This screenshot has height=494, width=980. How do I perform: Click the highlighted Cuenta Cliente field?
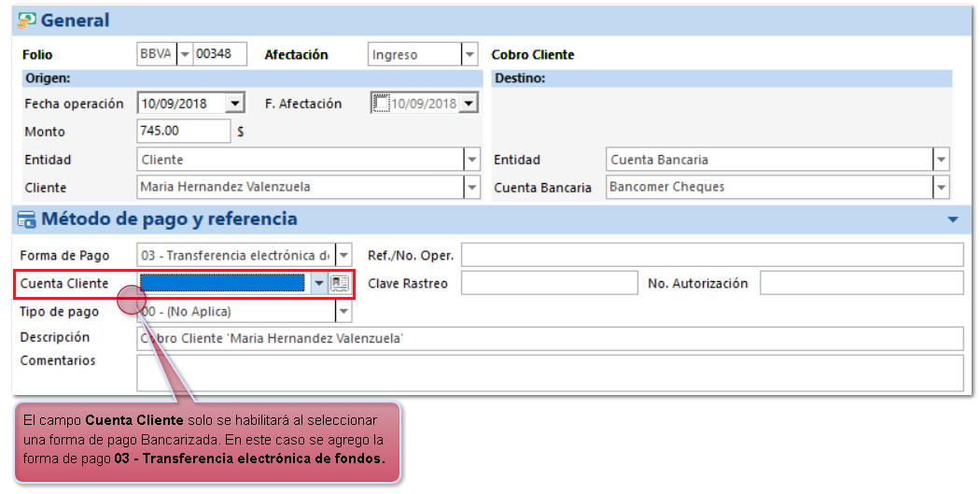224,283
